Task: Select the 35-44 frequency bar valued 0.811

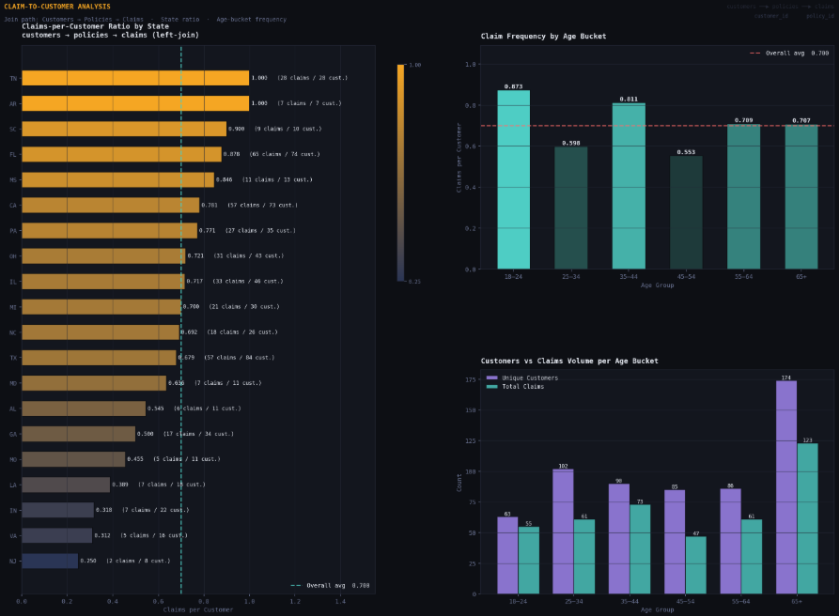Action: (x=629, y=186)
